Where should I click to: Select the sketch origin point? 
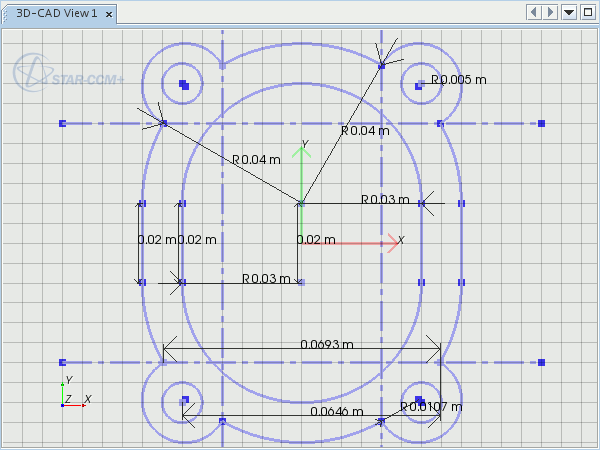[x=301, y=203]
